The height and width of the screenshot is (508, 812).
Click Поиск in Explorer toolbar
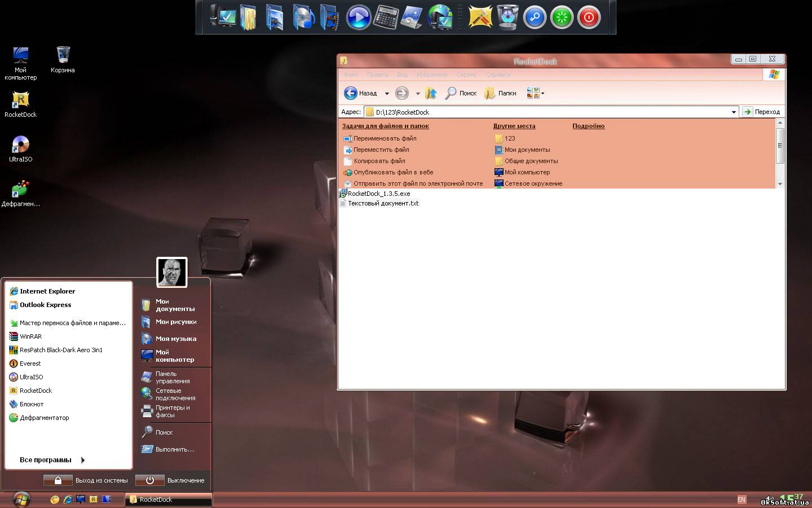[x=461, y=93]
